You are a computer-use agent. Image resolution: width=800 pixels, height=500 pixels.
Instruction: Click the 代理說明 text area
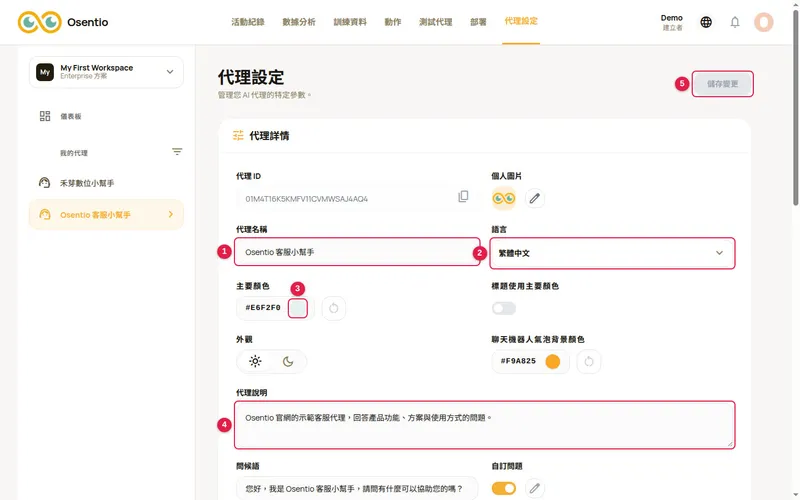click(485, 425)
